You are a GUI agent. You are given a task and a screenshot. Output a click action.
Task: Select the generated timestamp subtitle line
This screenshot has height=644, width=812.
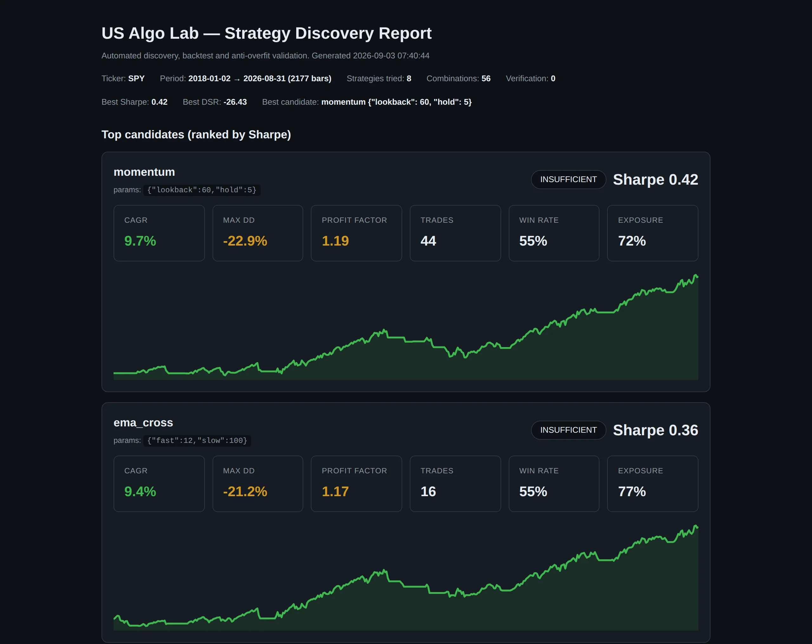point(265,56)
